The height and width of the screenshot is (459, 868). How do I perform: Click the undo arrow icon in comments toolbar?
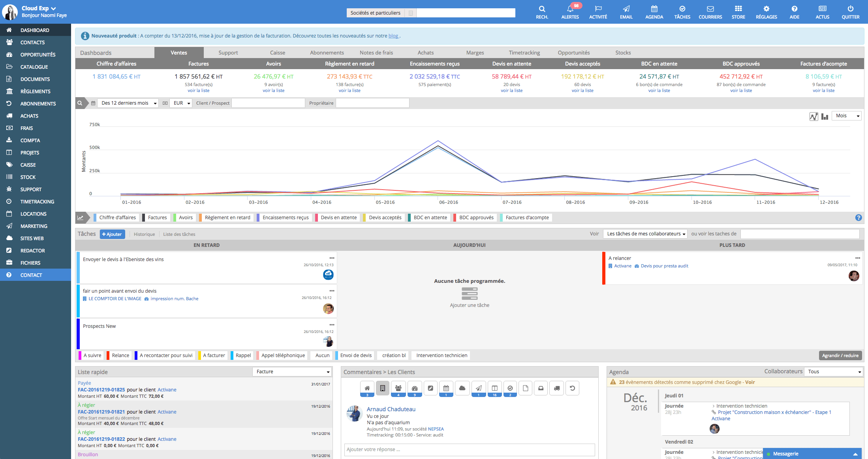(572, 388)
